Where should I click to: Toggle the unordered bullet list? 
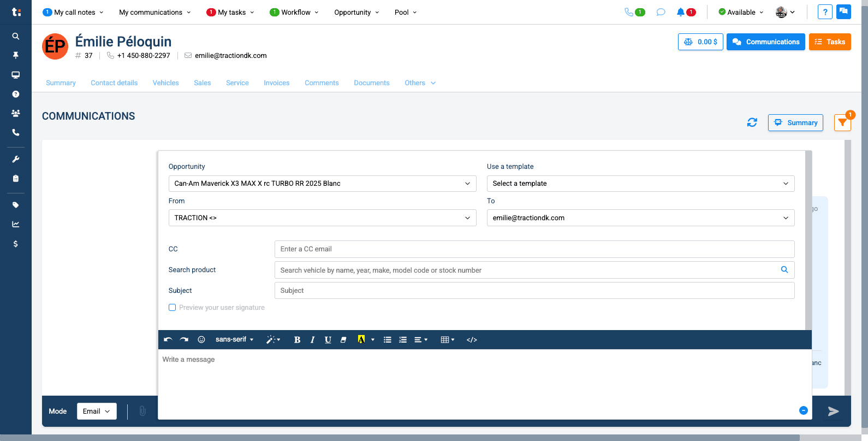pyautogui.click(x=388, y=340)
